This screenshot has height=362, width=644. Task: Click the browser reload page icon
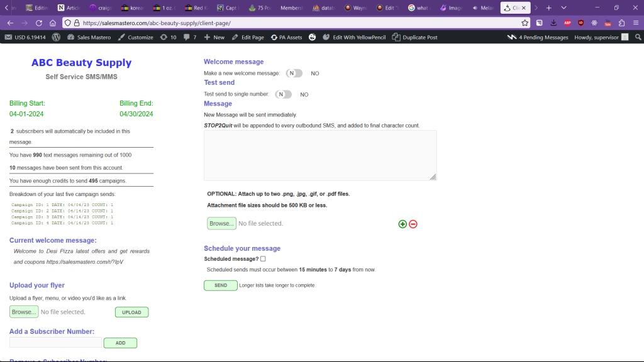coord(39,23)
